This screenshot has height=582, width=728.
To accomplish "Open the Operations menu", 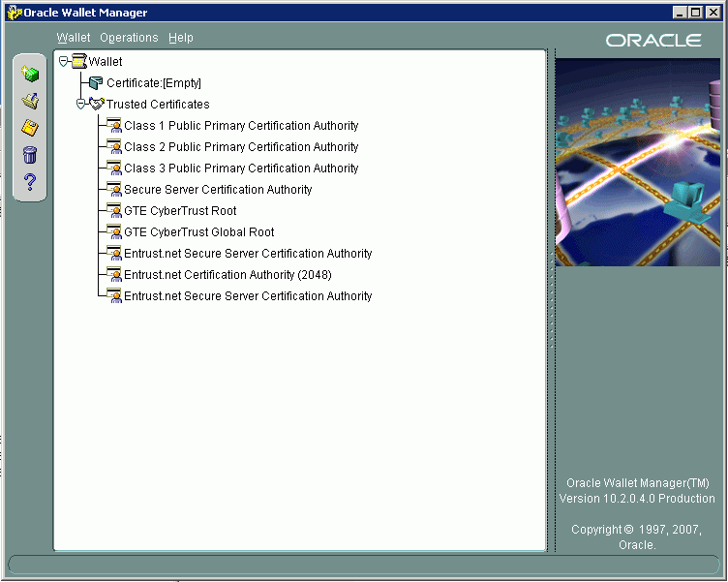I will tap(129, 38).
